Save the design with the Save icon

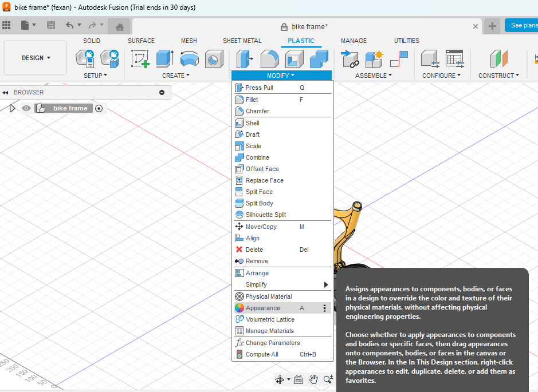(x=51, y=25)
